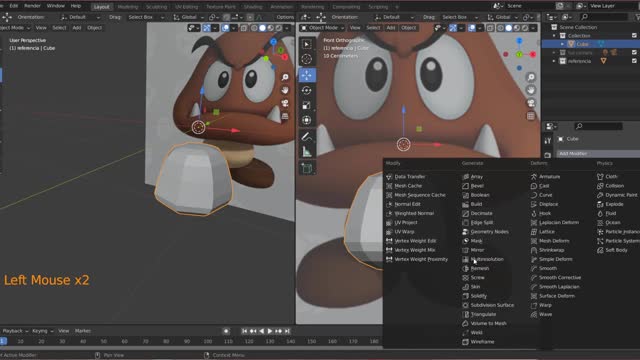This screenshot has height=360, width=640.
Task: Click Play animation button in timeline
Action: (270, 331)
